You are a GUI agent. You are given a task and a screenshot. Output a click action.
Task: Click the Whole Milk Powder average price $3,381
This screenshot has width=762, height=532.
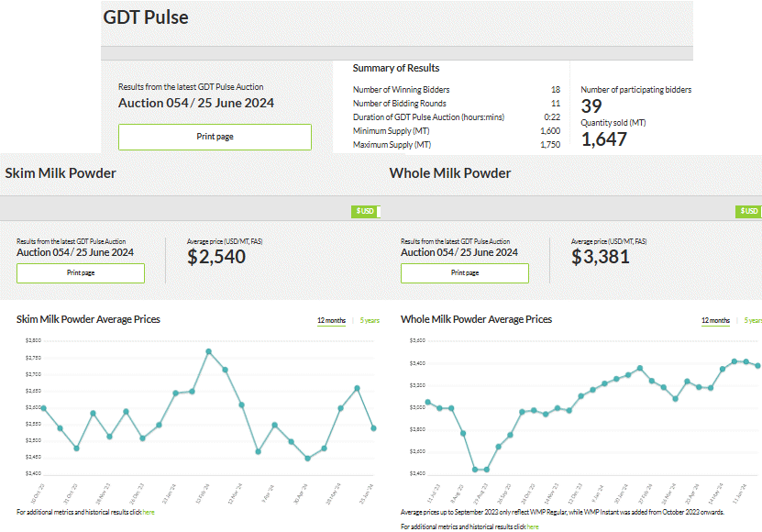[601, 257]
